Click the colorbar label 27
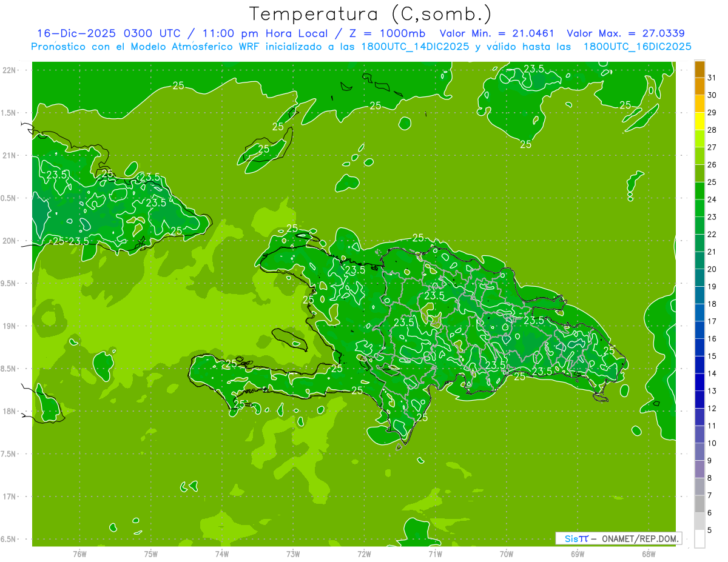The image size is (728, 562). pos(712,147)
